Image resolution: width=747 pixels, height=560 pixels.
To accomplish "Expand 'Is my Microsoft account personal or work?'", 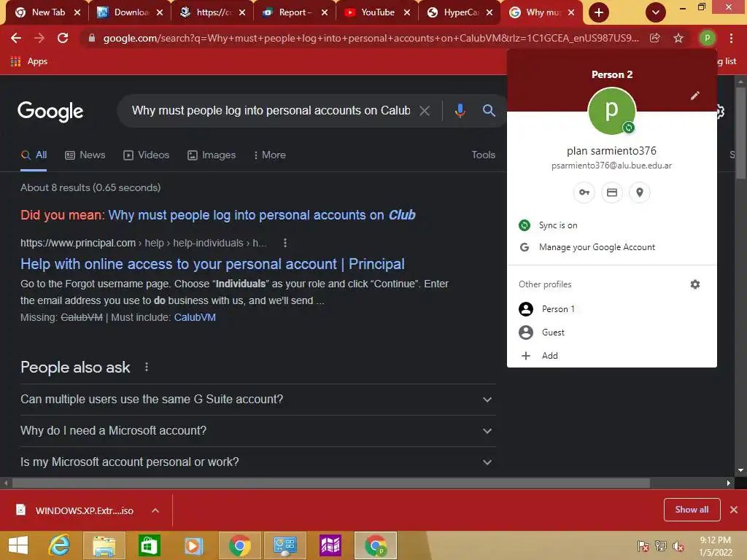I will [258, 462].
